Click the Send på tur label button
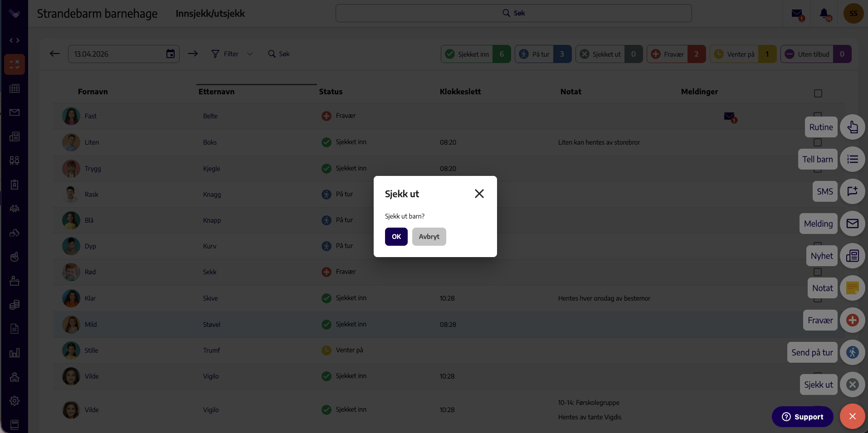The width and height of the screenshot is (868, 433). point(812,352)
